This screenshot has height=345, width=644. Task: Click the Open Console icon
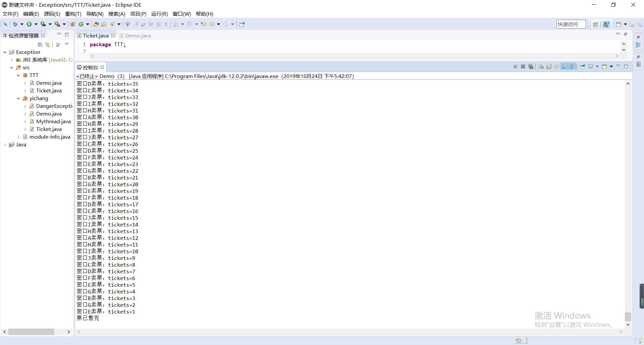click(x=604, y=66)
